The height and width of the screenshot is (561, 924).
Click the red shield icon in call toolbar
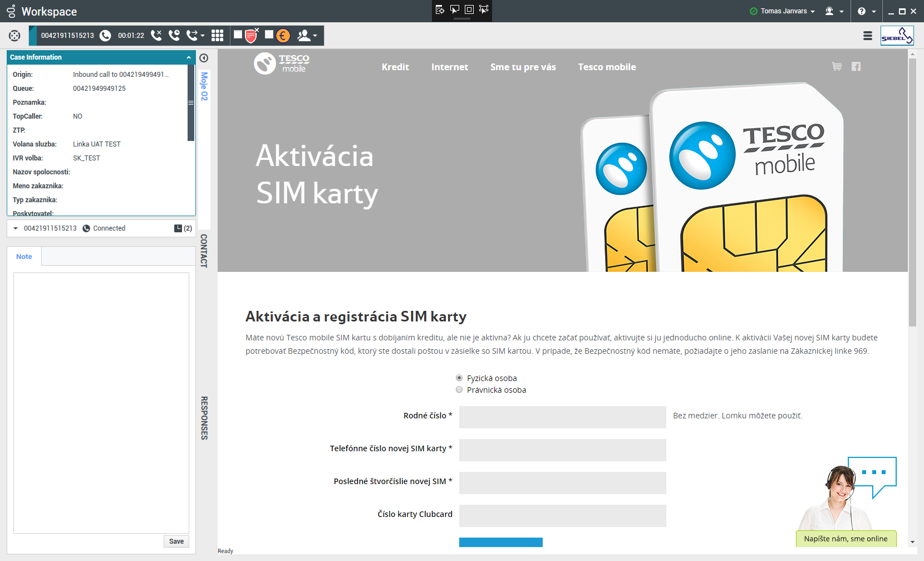[252, 36]
